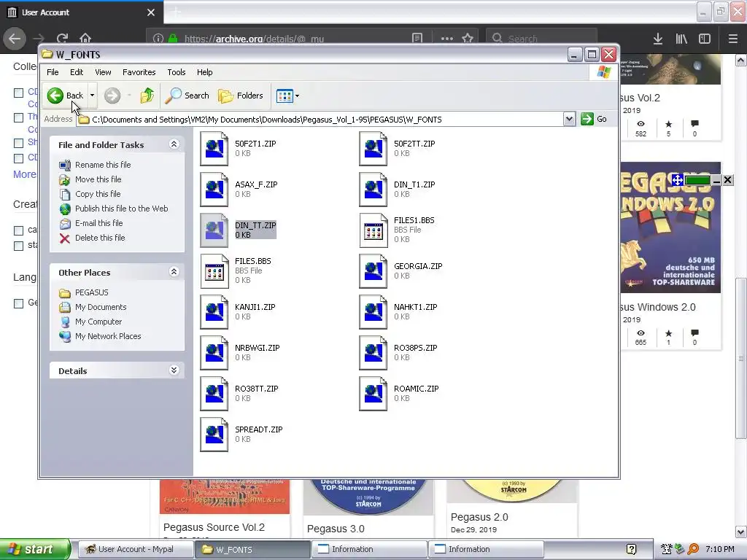This screenshot has width=747, height=560.
Task: Select the ROAMIC.ZIP file icon
Action: pyautogui.click(x=373, y=394)
